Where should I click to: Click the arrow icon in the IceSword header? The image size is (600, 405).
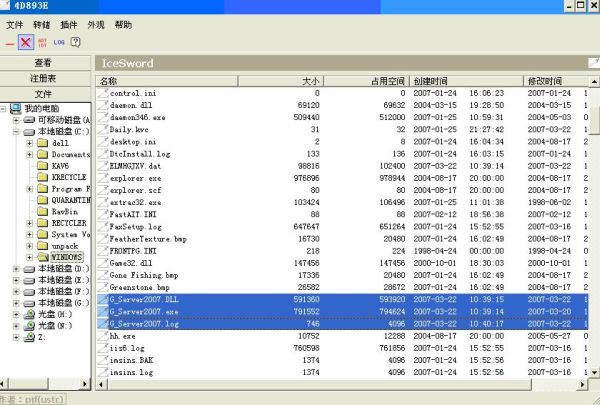coord(594,63)
